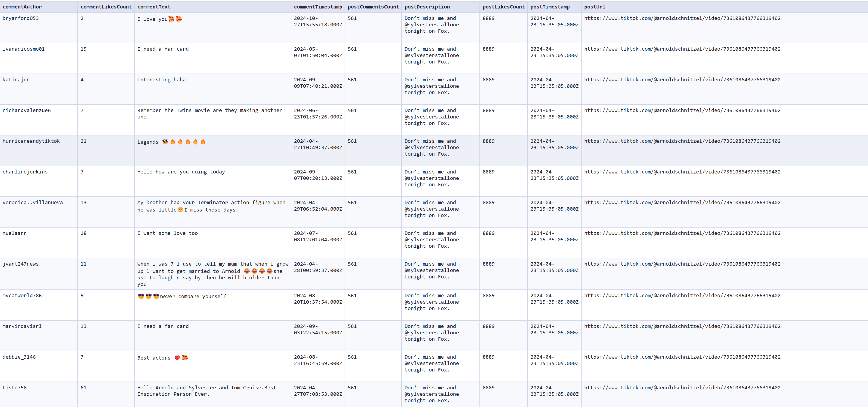Click the author cell hurricaneandytiktok
This screenshot has width=868, height=407.
[x=31, y=141]
